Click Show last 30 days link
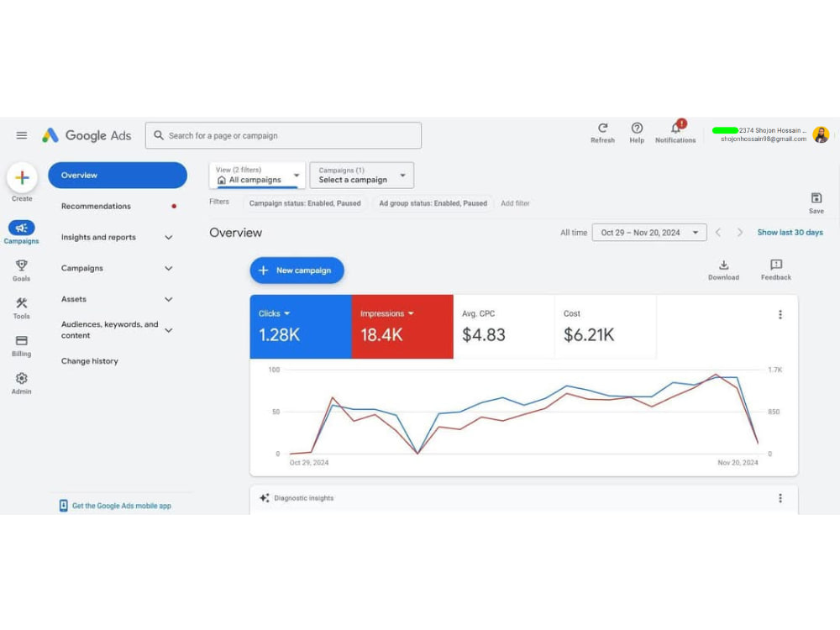This screenshot has width=840, height=630. [x=790, y=233]
